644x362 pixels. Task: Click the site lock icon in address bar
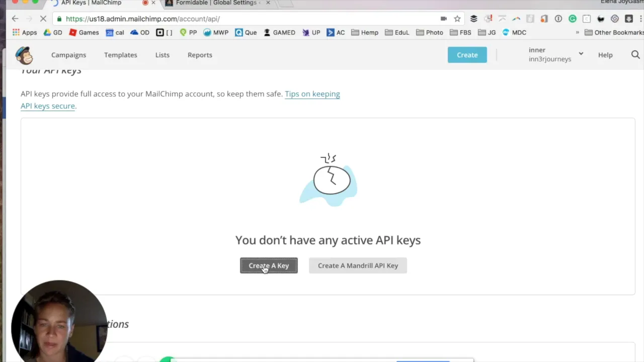[59, 19]
